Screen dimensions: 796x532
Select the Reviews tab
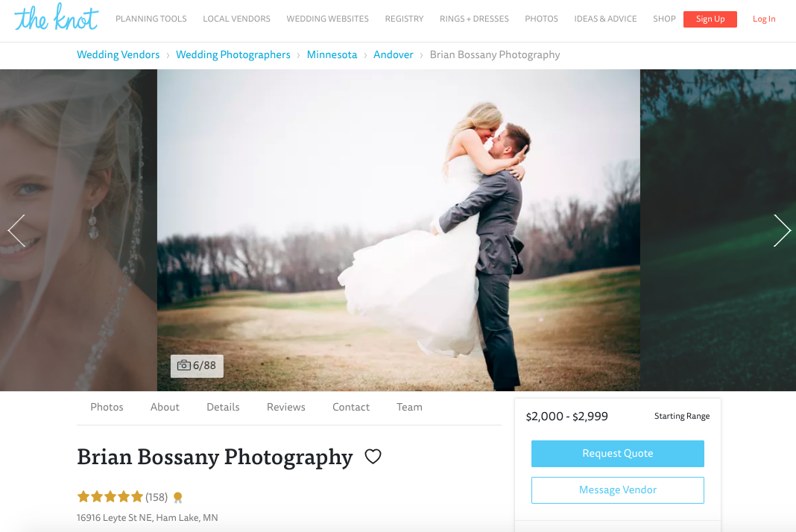point(285,407)
